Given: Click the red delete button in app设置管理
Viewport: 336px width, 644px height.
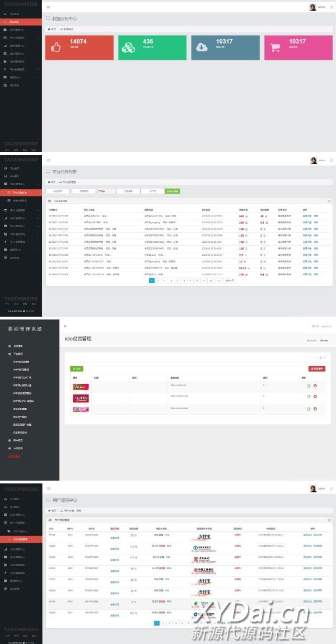Looking at the screenshot, I should (x=316, y=369).
